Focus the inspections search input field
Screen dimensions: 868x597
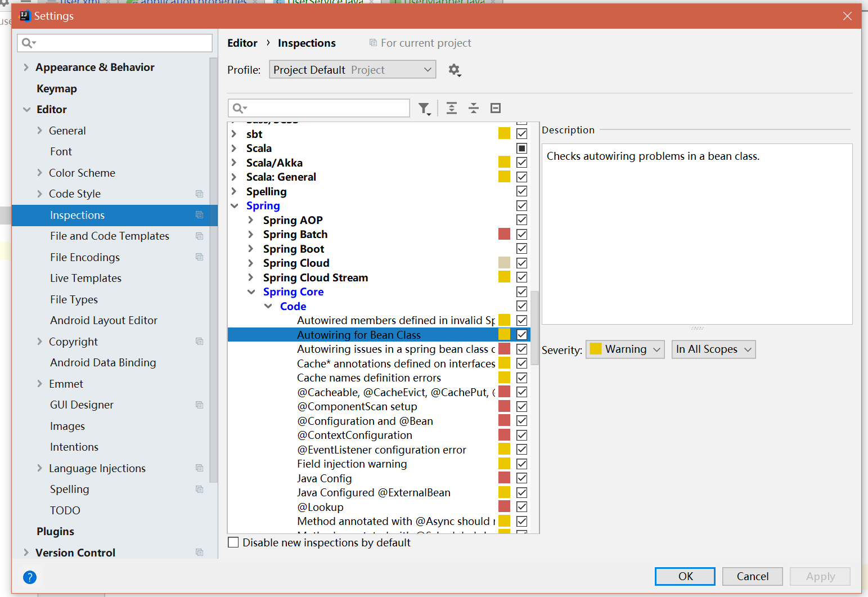[319, 108]
